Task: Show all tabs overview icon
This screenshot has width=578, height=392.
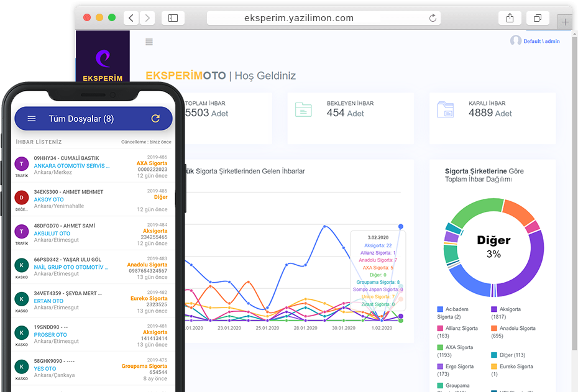Action: click(538, 18)
